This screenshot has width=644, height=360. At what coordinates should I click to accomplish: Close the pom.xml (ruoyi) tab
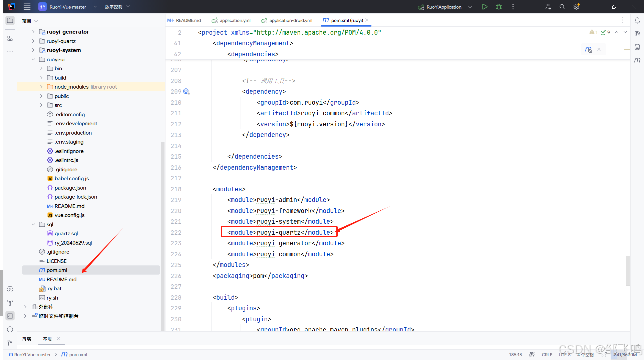(367, 20)
